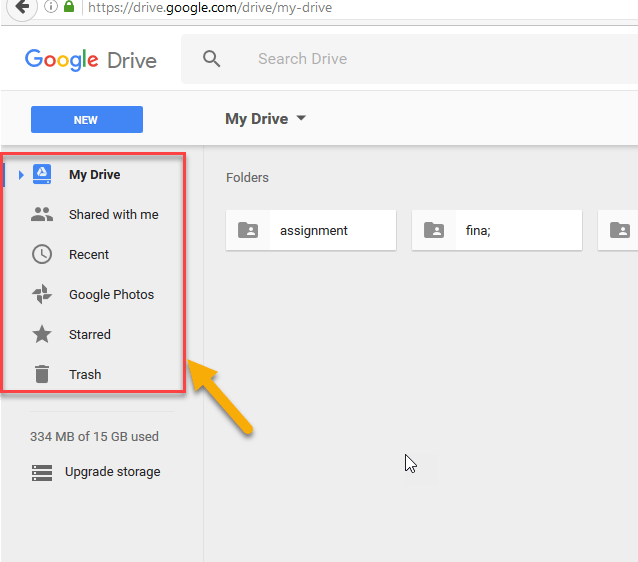Click the Search Drive input field
This screenshot has height=562, width=638.
400,59
